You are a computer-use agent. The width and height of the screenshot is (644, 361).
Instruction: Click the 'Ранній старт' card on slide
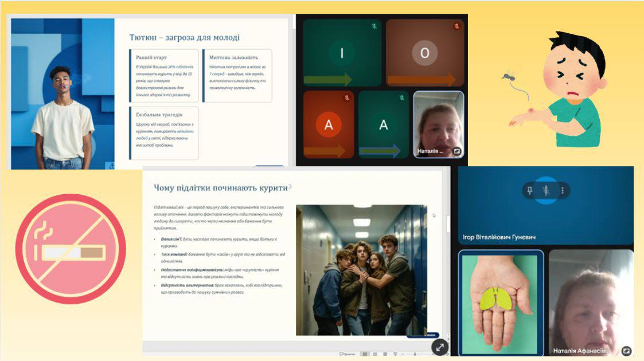(x=163, y=76)
